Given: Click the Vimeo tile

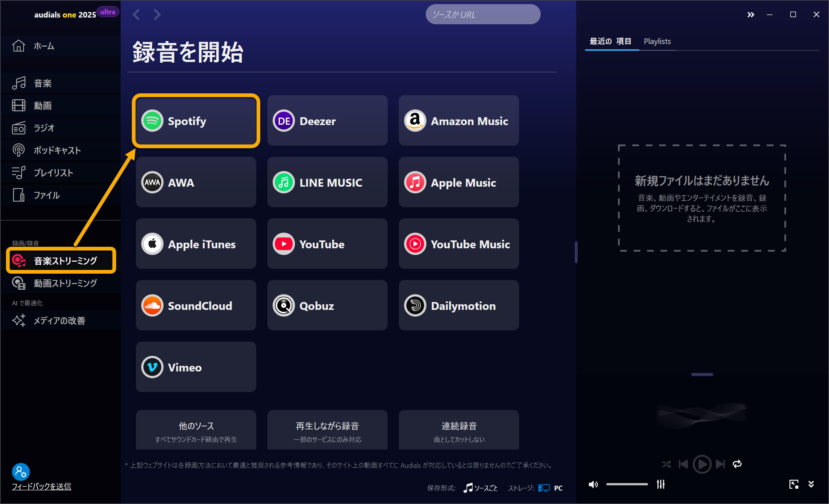Looking at the screenshot, I should pos(196,367).
